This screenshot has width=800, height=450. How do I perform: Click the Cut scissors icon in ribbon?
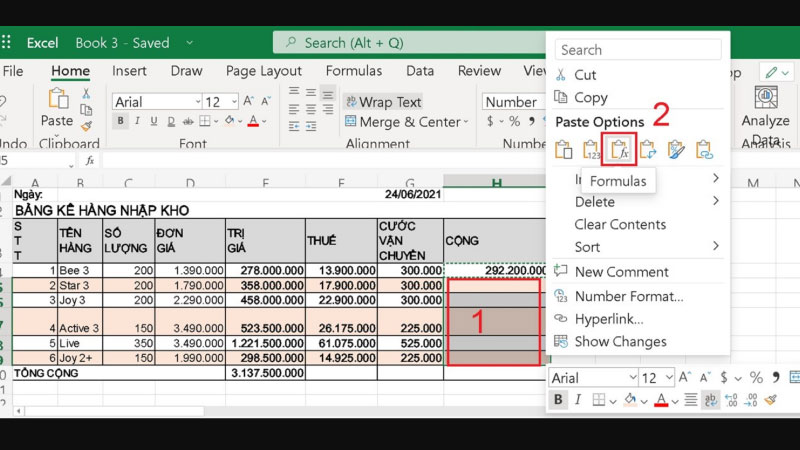[x=86, y=93]
